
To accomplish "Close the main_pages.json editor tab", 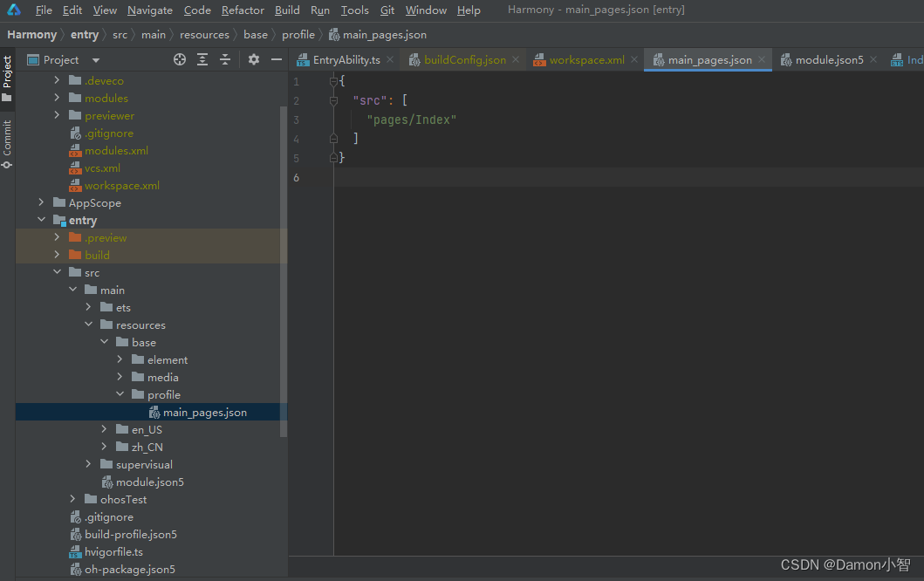I will pos(762,59).
